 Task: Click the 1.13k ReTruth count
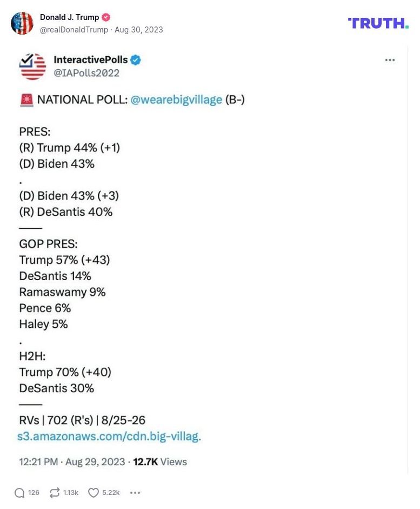(x=70, y=493)
